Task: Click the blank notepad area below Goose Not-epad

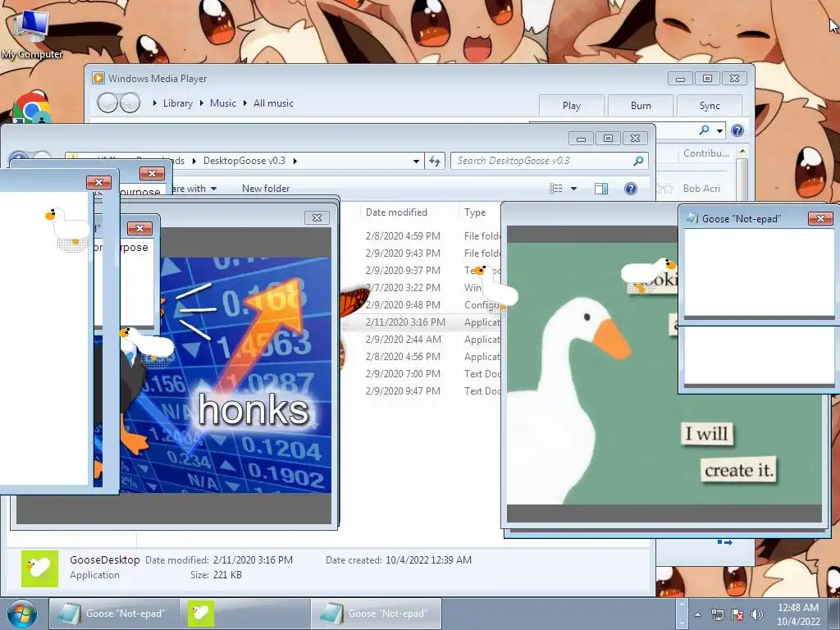Action: pyautogui.click(x=759, y=356)
